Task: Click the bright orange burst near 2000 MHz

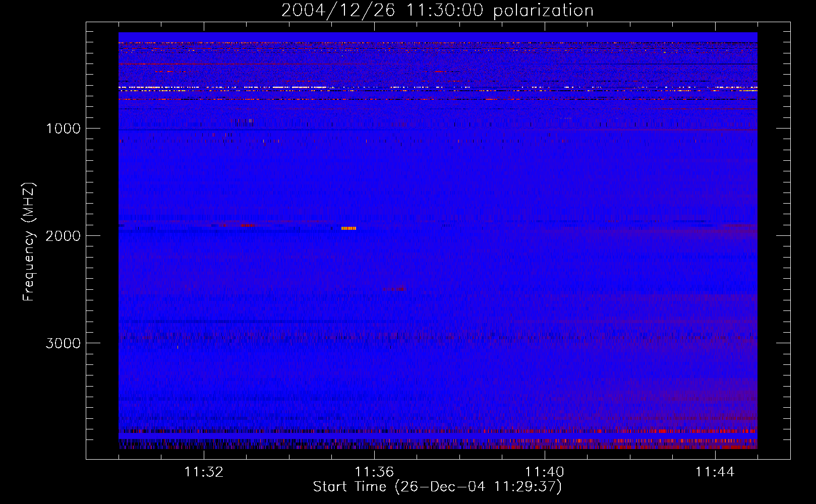Action: (348, 228)
